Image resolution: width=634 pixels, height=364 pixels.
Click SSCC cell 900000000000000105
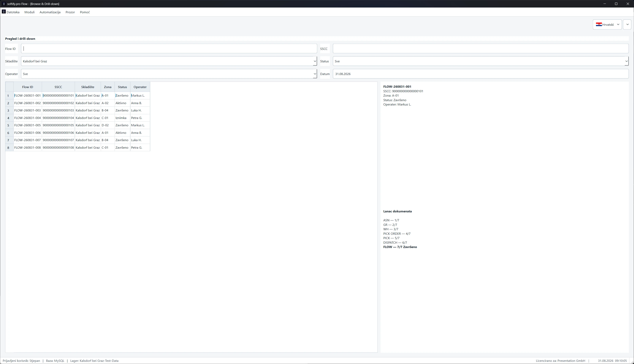(58, 125)
